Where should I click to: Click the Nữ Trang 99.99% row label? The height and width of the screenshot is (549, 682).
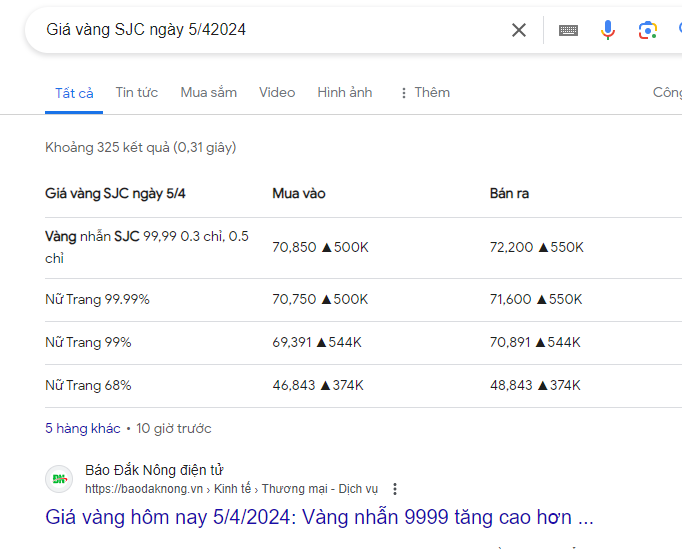[97, 299]
